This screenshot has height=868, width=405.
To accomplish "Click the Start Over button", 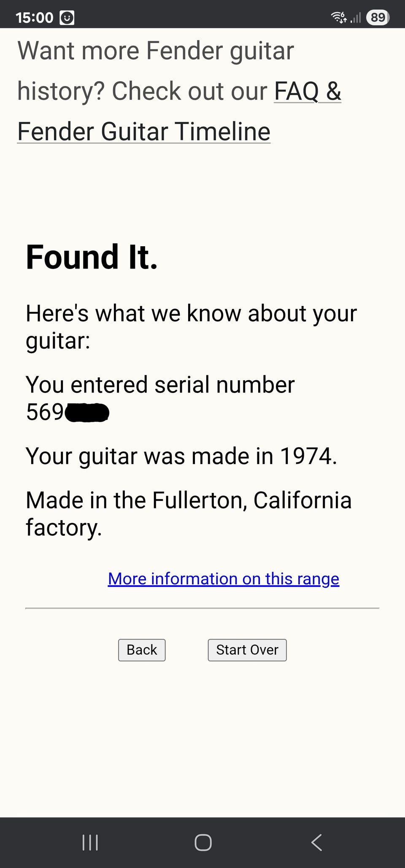I will click(x=247, y=650).
